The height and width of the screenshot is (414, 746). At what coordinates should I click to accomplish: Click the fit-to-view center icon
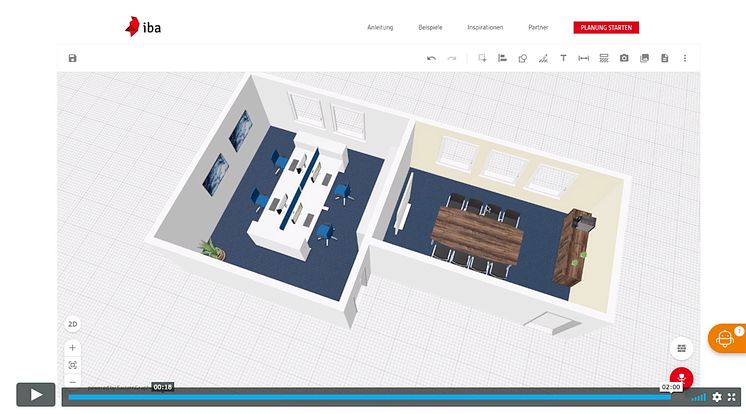pos(72,365)
